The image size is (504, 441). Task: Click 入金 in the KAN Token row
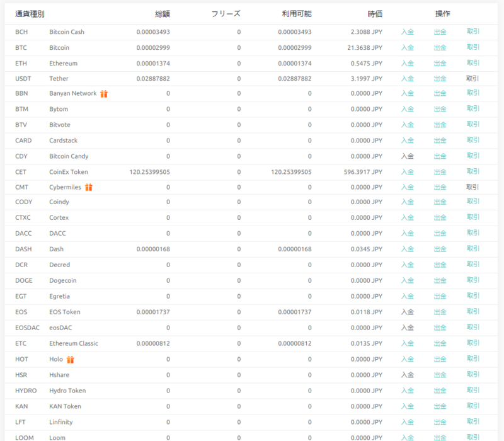coord(407,406)
